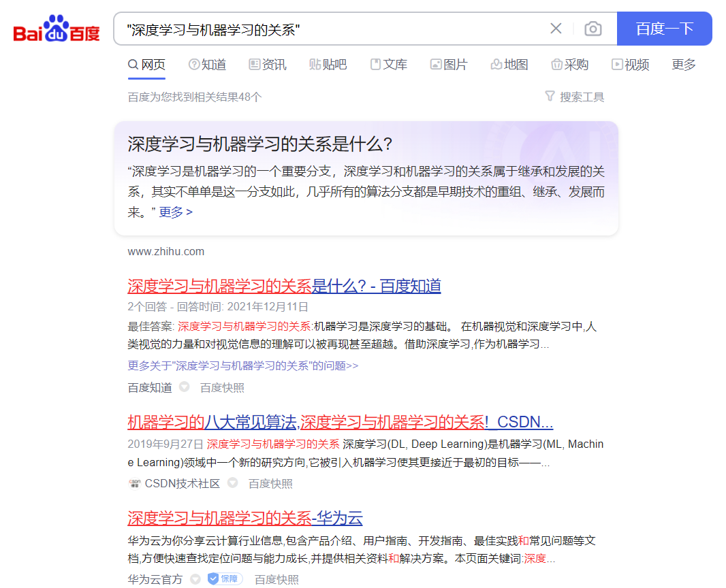Click the 百度知道 source label
This screenshot has height=588, width=726.
click(x=150, y=387)
